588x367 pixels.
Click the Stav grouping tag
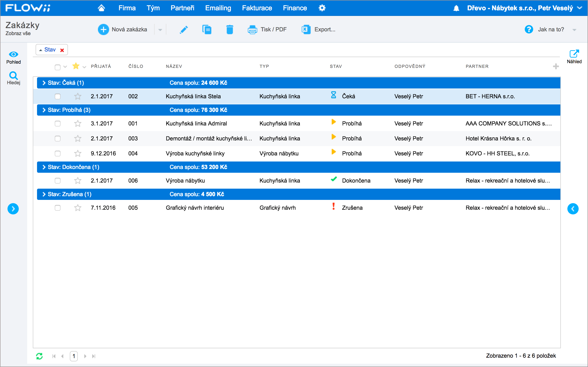click(x=50, y=50)
